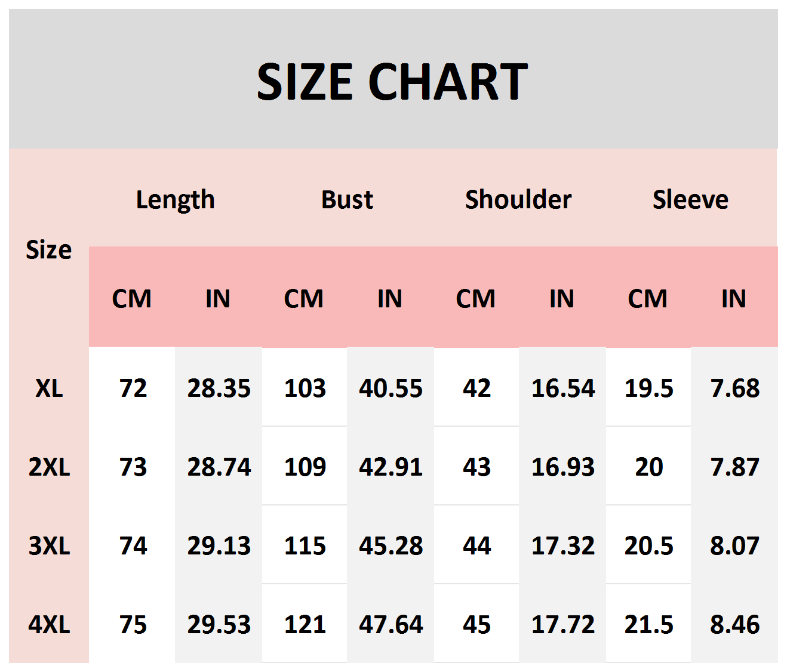The image size is (787, 672).
Task: Click the SIZE CHART title
Action: coord(392,82)
